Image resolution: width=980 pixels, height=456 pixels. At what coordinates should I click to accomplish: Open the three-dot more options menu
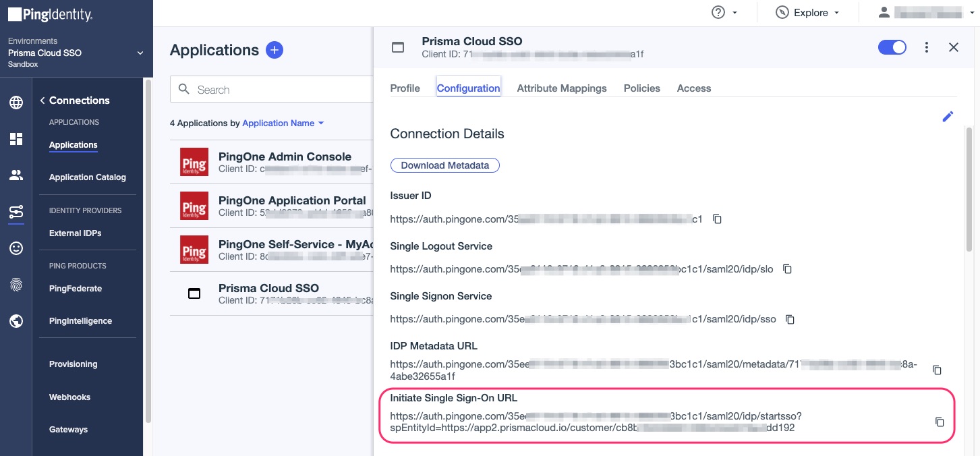[927, 47]
